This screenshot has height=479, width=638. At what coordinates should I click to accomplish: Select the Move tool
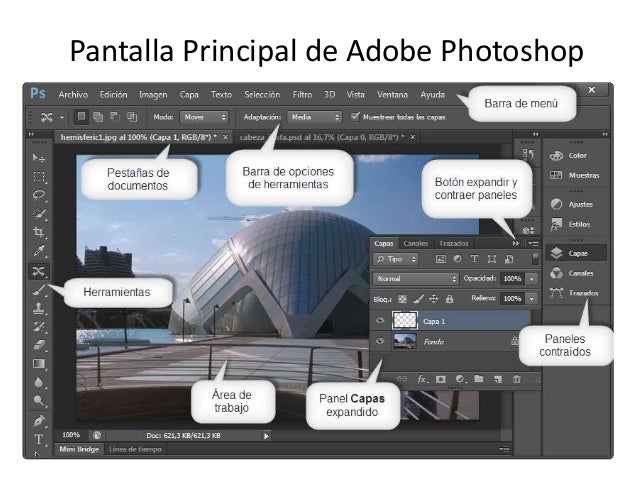click(x=39, y=158)
